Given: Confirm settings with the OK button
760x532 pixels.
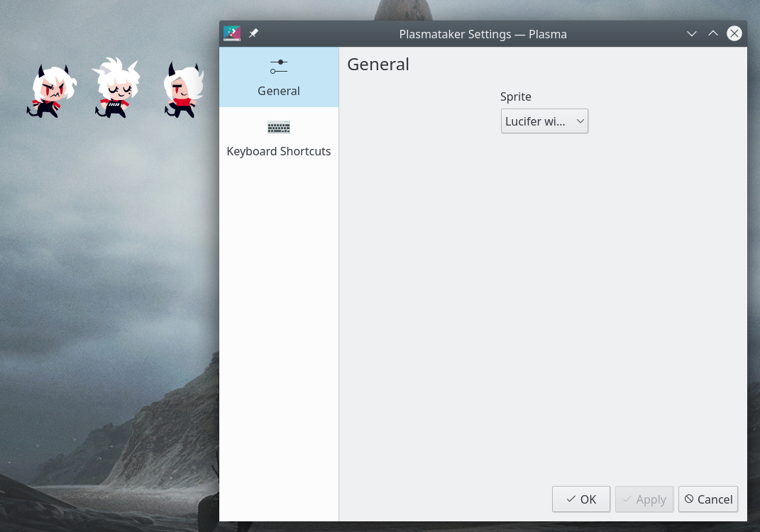Looking at the screenshot, I should pyautogui.click(x=581, y=499).
